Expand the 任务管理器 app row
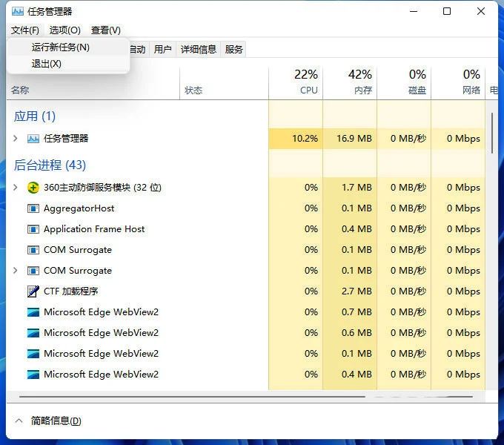The width and height of the screenshot is (504, 445). tap(15, 139)
